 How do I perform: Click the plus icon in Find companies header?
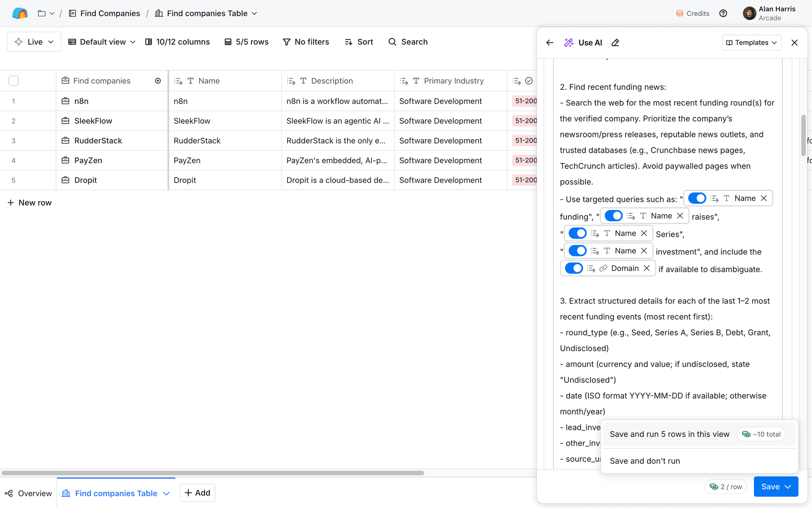[x=158, y=81]
